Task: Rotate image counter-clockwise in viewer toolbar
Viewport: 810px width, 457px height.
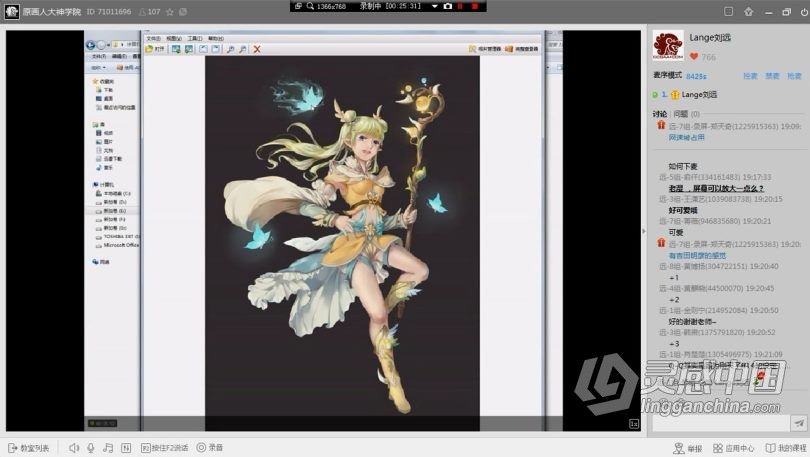Action: point(204,49)
